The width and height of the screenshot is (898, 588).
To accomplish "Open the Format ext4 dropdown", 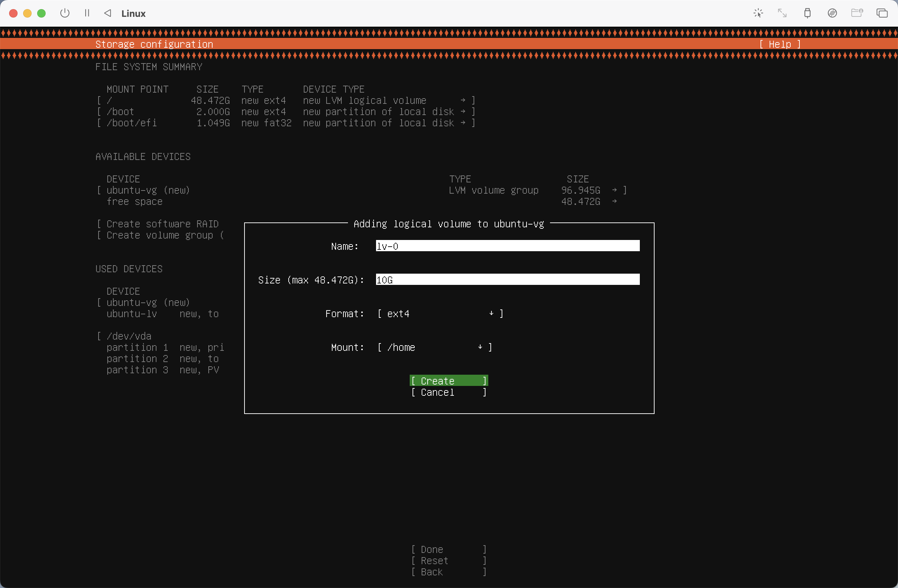I will pyautogui.click(x=440, y=314).
